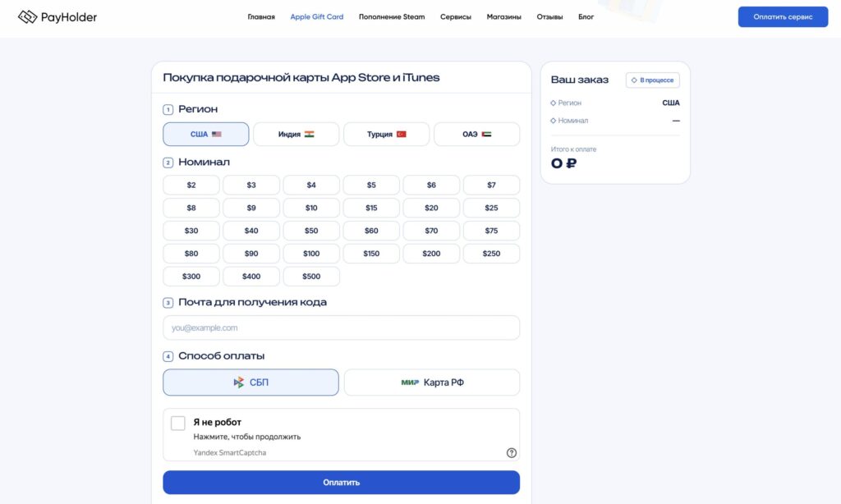This screenshot has height=504, width=841.
Task: Check the "Я не робот" captcha checkbox
Action: point(178,423)
